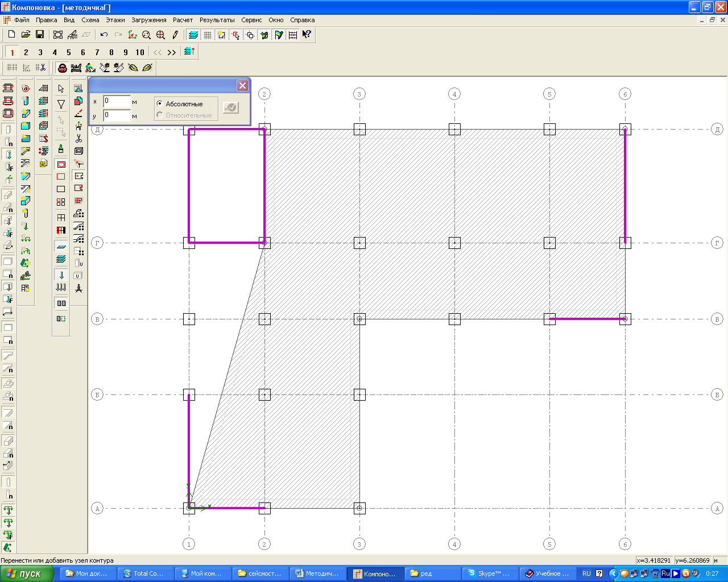Click the flags icon in top toolbar
728x582 pixels.
pos(279,35)
